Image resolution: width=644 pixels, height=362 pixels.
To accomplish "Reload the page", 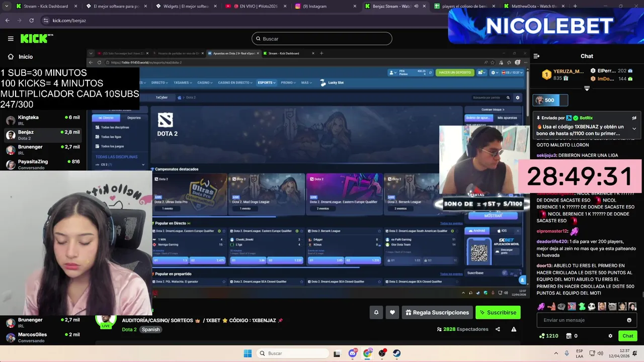I will pos(31,21).
